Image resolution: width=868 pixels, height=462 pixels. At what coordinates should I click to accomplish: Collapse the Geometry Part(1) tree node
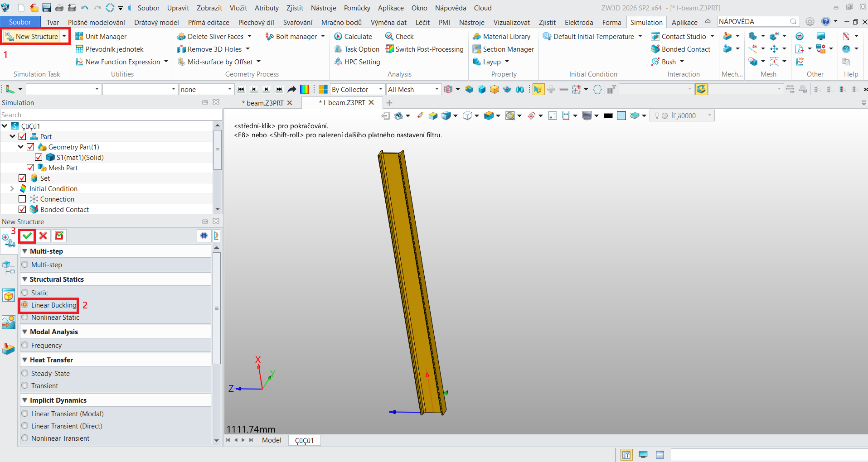tap(20, 147)
